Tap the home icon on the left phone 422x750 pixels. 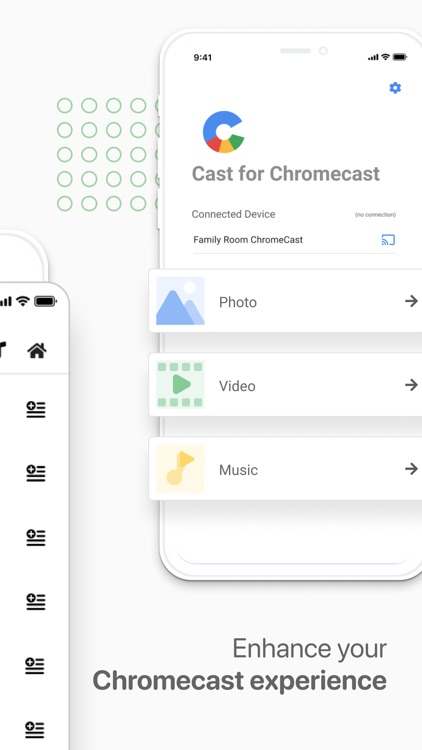[x=37, y=351]
